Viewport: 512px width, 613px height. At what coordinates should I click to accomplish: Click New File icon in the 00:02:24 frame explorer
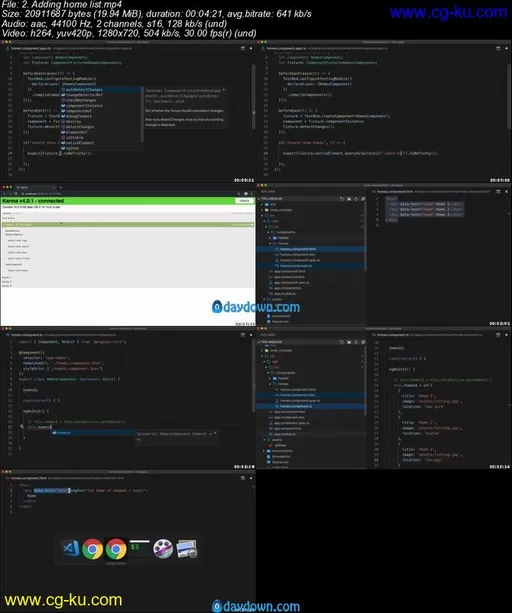point(342,342)
